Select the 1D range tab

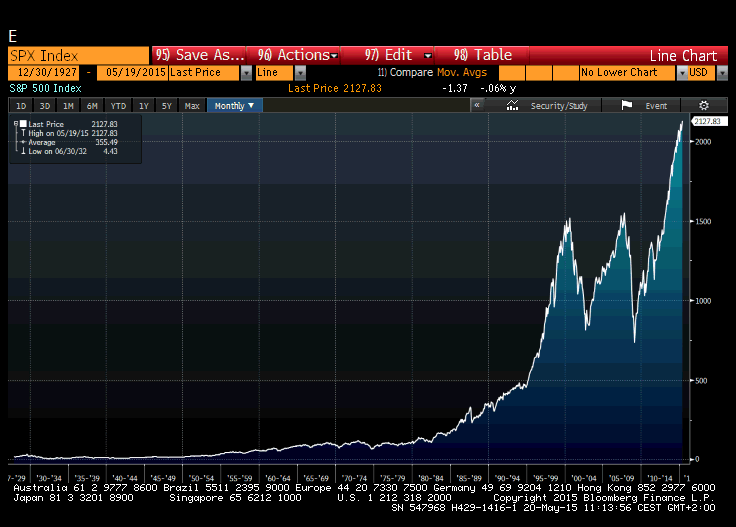[21, 106]
